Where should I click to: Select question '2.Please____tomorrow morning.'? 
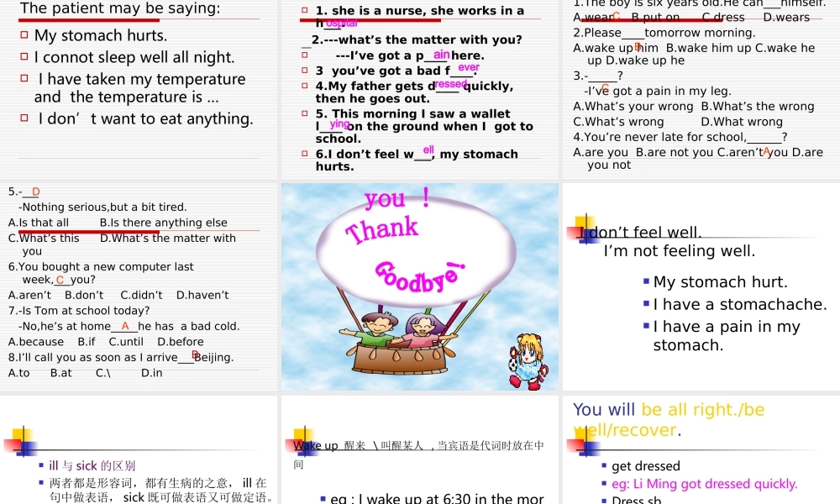pyautogui.click(x=664, y=33)
